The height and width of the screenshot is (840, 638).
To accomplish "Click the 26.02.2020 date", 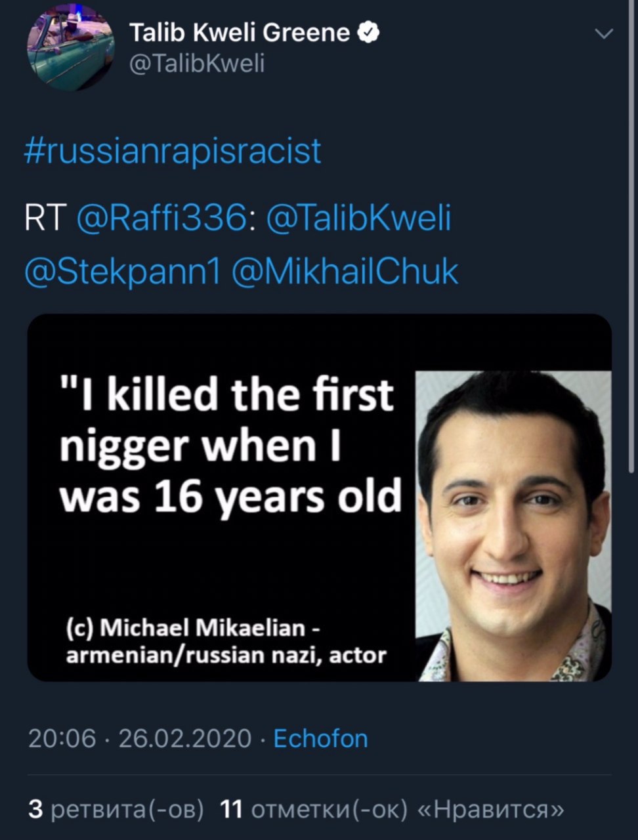I will [x=184, y=738].
